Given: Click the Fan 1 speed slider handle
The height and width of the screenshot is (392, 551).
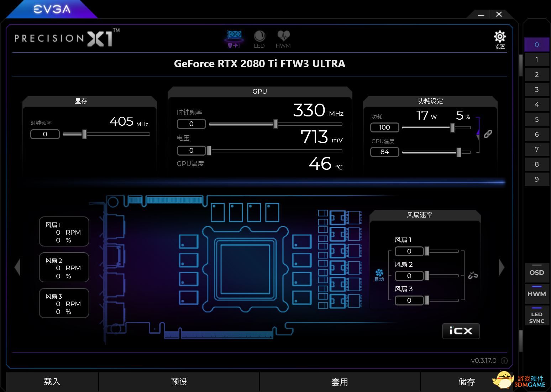Looking at the screenshot, I should 427,251.
